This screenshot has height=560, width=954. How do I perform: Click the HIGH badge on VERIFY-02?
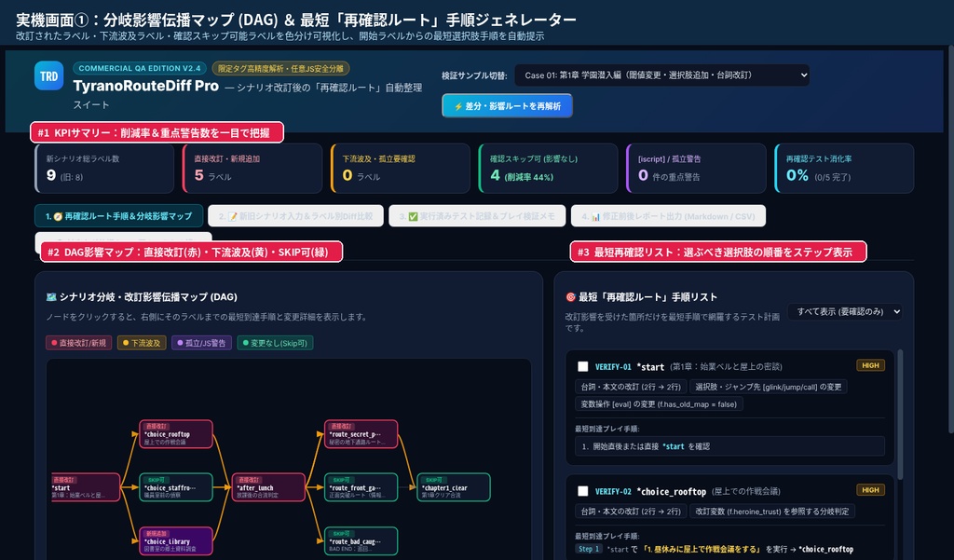click(x=871, y=489)
